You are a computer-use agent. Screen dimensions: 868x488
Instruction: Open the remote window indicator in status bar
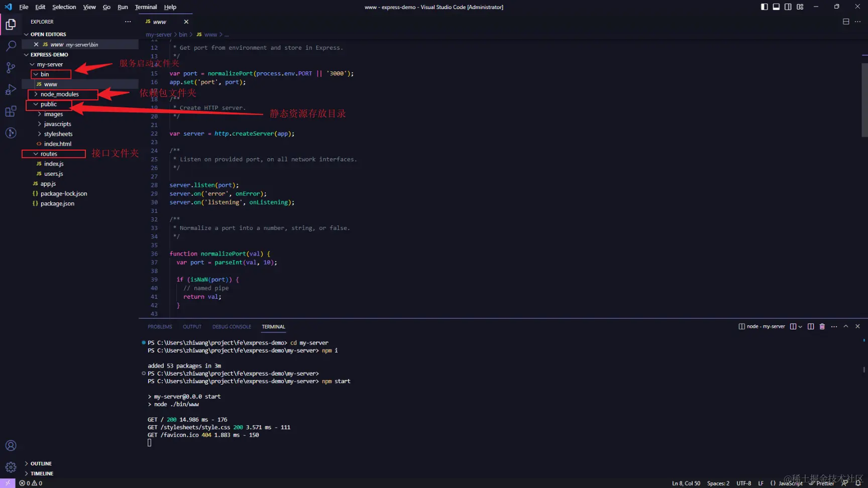tap(8, 483)
